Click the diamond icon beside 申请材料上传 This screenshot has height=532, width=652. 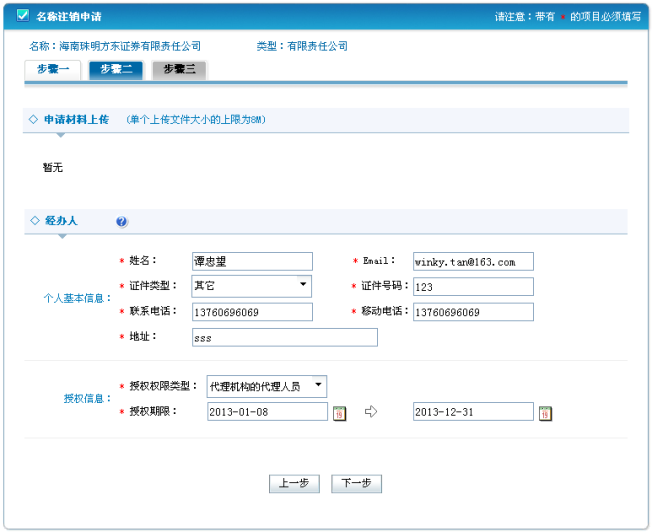(34, 120)
